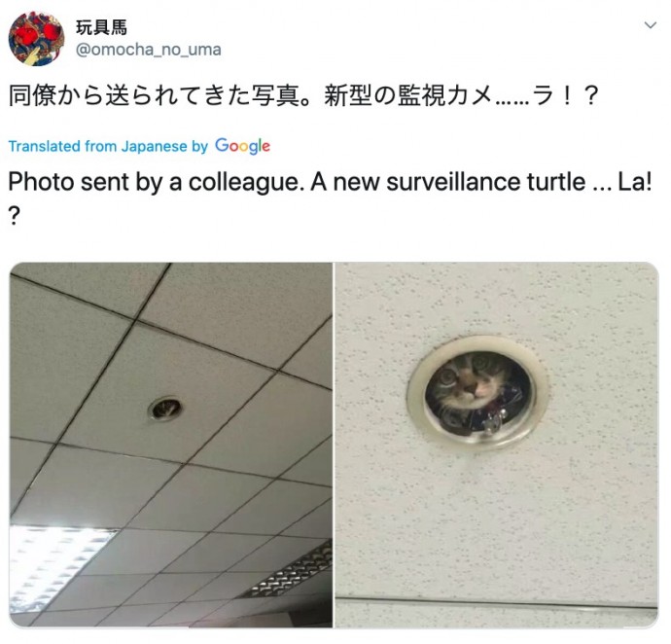Screen dimensions: 671x644
Task: Click the round profile avatar picture
Action: coord(36,39)
